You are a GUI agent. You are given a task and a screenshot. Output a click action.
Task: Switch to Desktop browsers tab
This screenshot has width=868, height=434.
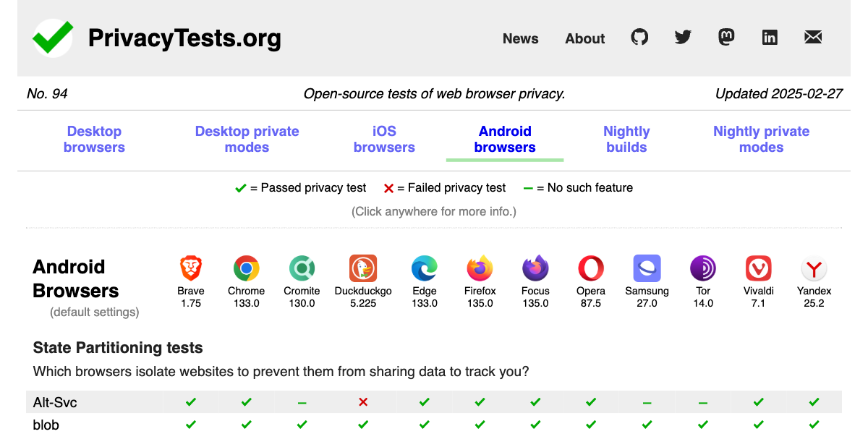point(94,139)
